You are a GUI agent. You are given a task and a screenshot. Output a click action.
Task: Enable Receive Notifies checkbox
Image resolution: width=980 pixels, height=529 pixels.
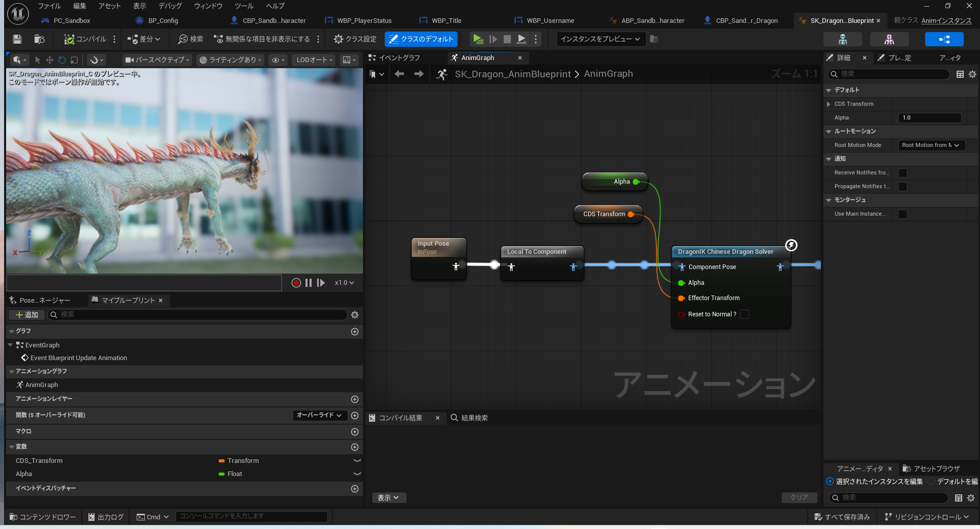tap(903, 173)
